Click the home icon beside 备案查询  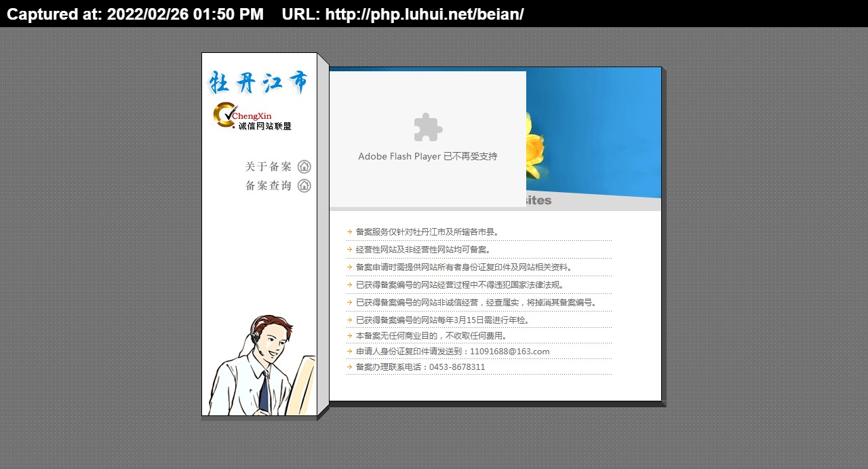(x=304, y=185)
